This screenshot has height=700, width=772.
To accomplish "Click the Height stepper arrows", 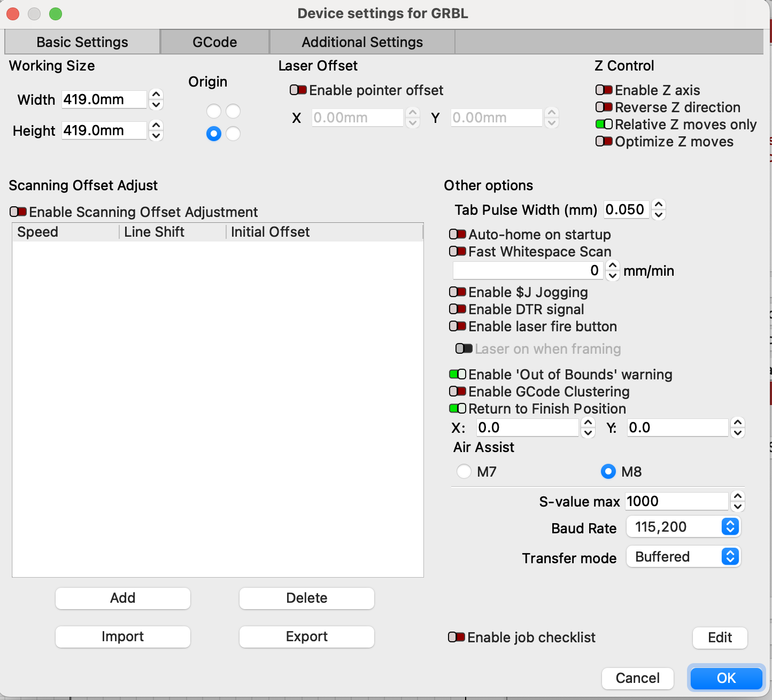I will tap(156, 130).
